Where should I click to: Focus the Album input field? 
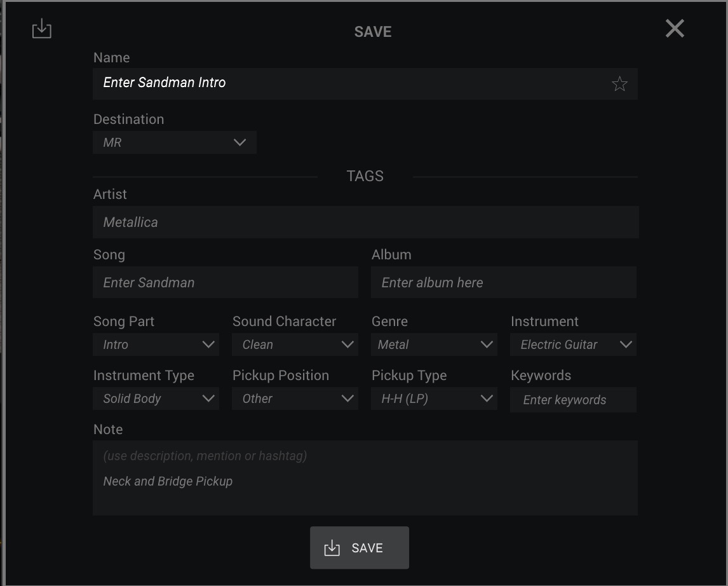[503, 282]
